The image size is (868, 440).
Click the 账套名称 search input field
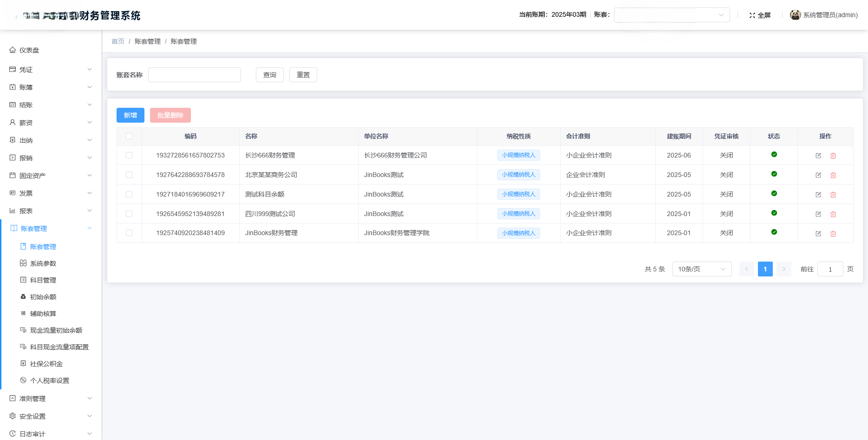(x=194, y=74)
